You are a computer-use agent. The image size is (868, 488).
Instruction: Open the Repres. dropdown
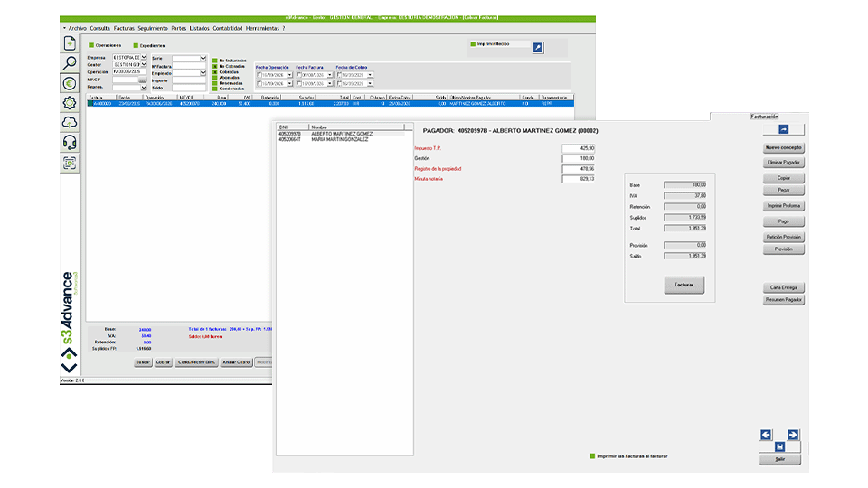click(x=144, y=88)
